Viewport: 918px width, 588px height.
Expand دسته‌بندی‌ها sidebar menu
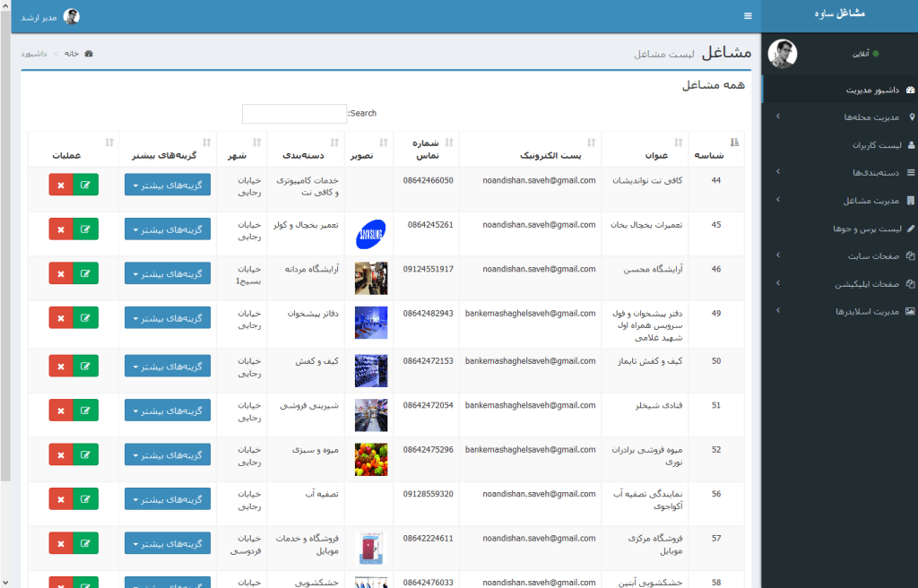click(840, 172)
